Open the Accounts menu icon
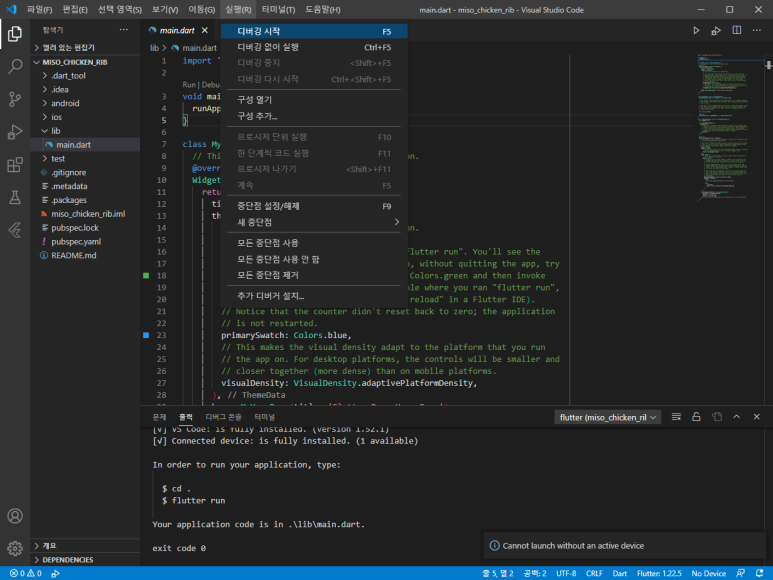This screenshot has height=580, width=773. [15, 516]
